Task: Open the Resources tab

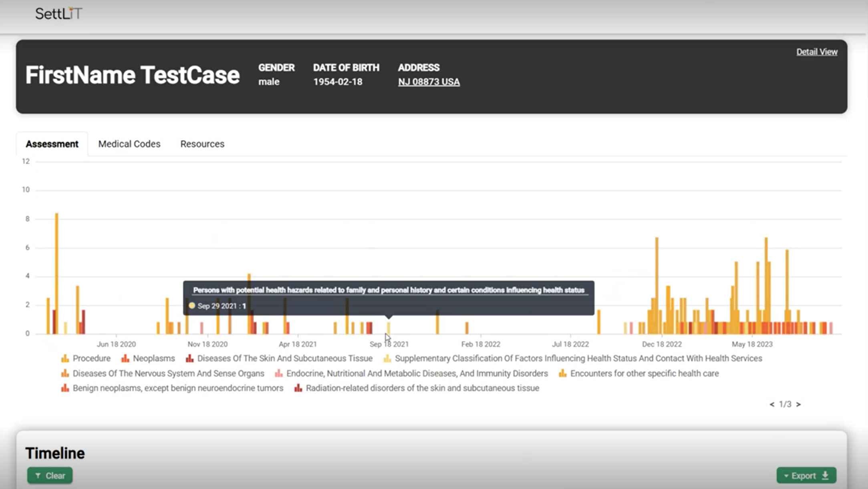Action: 202,144
